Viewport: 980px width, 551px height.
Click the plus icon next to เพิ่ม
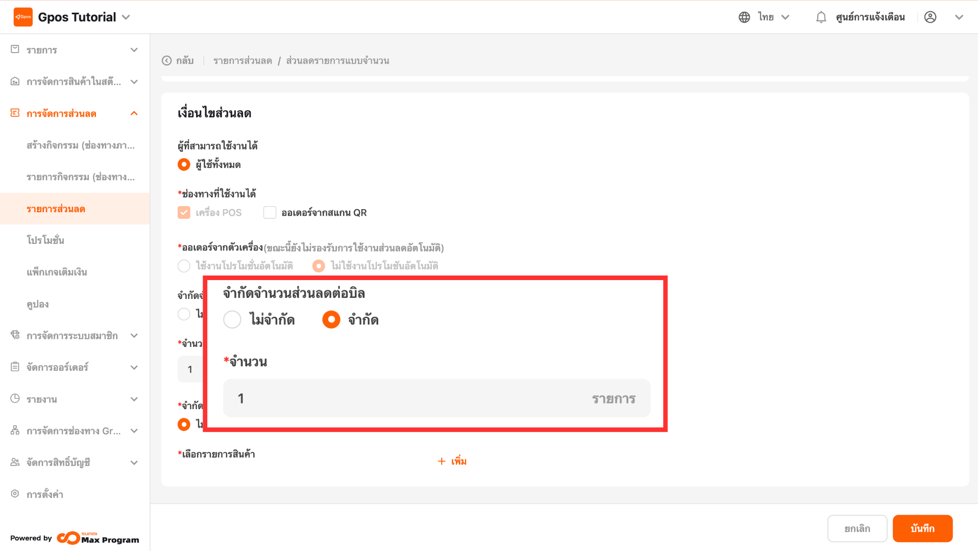click(x=442, y=461)
